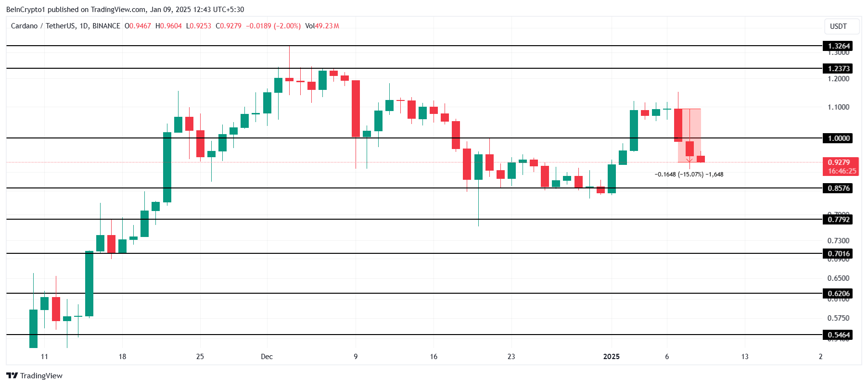Select the 1.2373 horizontal line label

[x=838, y=68]
